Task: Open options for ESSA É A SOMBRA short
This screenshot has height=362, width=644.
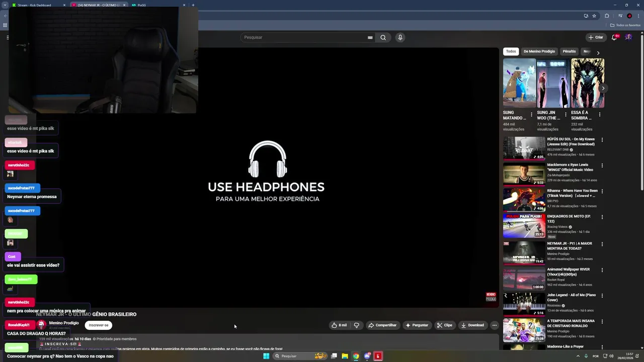Action: 599,115
